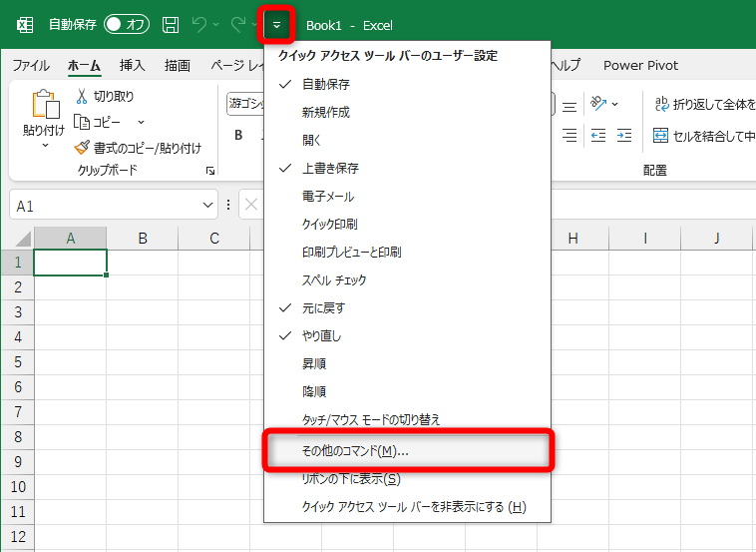Open the クリップボード dialog launcher
Viewport: 756px width, 552px height.
pos(210,171)
